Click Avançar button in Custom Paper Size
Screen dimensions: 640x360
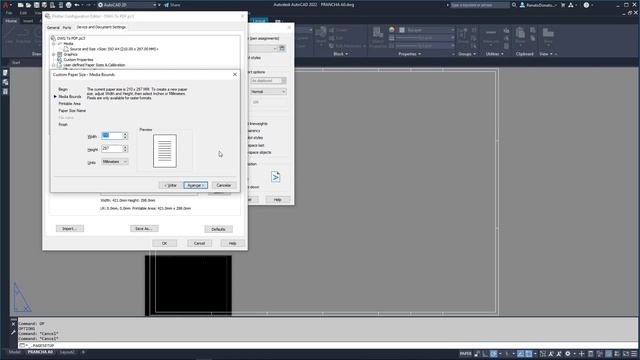tap(196, 185)
